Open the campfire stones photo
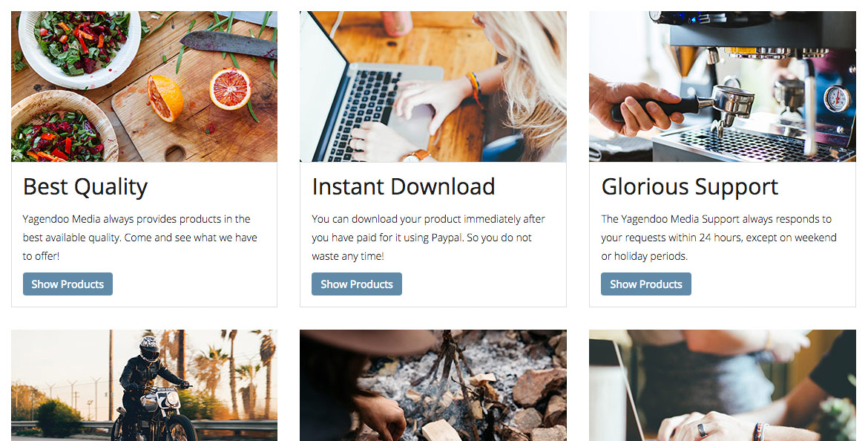The image size is (868, 441). coord(433,385)
